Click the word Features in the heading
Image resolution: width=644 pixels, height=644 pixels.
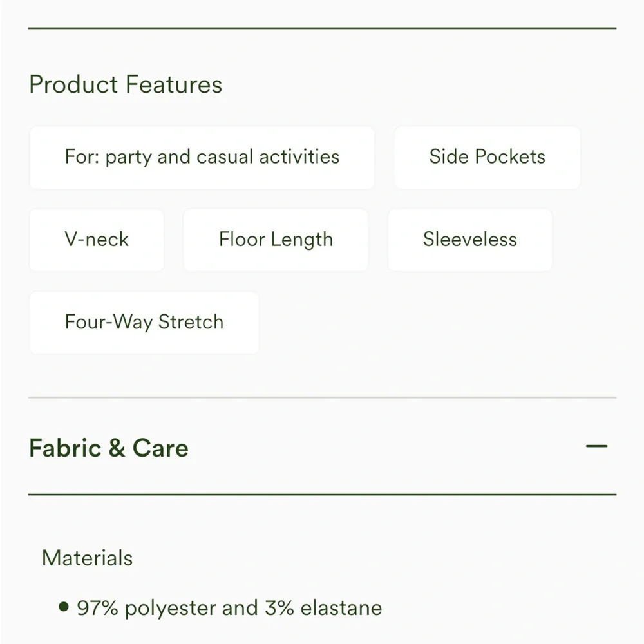pos(174,84)
